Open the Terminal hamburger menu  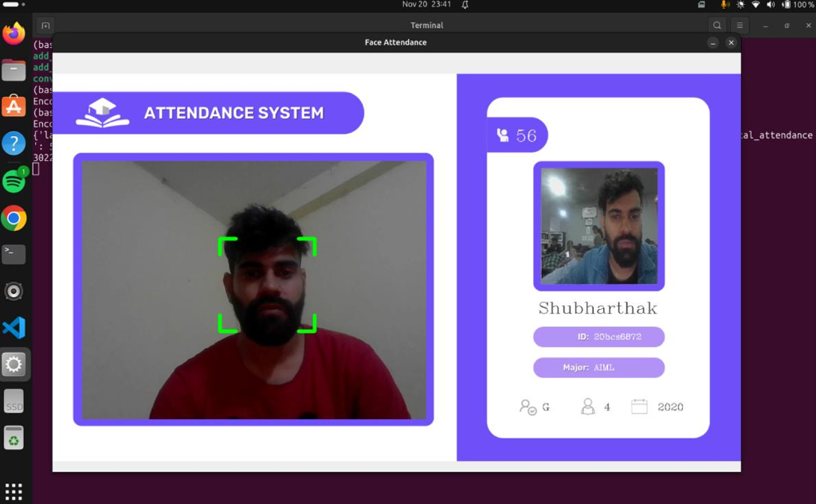point(739,25)
